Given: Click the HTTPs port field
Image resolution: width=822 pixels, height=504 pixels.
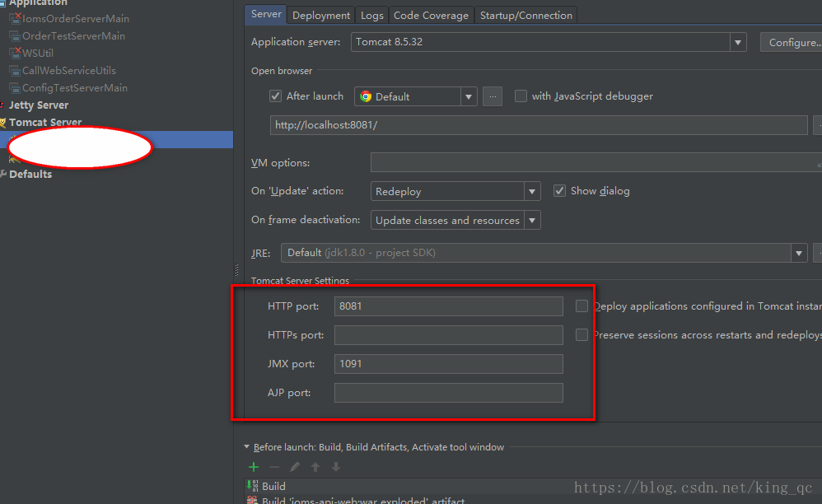Looking at the screenshot, I should [x=449, y=335].
